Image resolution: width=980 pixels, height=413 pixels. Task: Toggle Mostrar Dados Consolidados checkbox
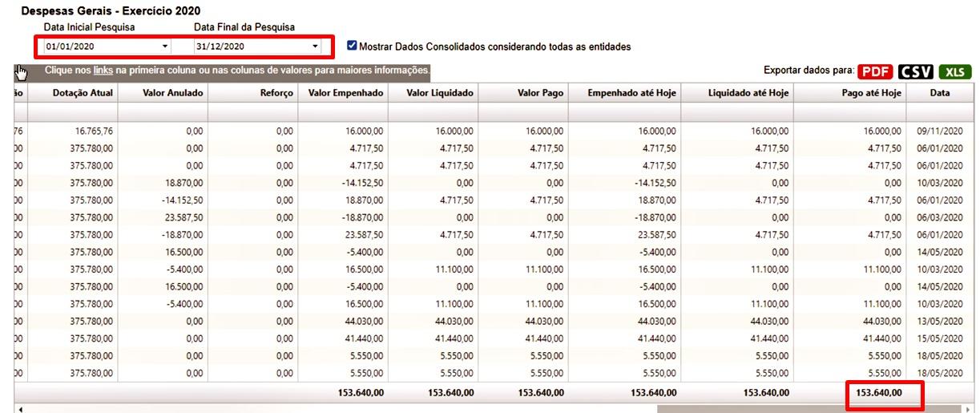(x=352, y=47)
